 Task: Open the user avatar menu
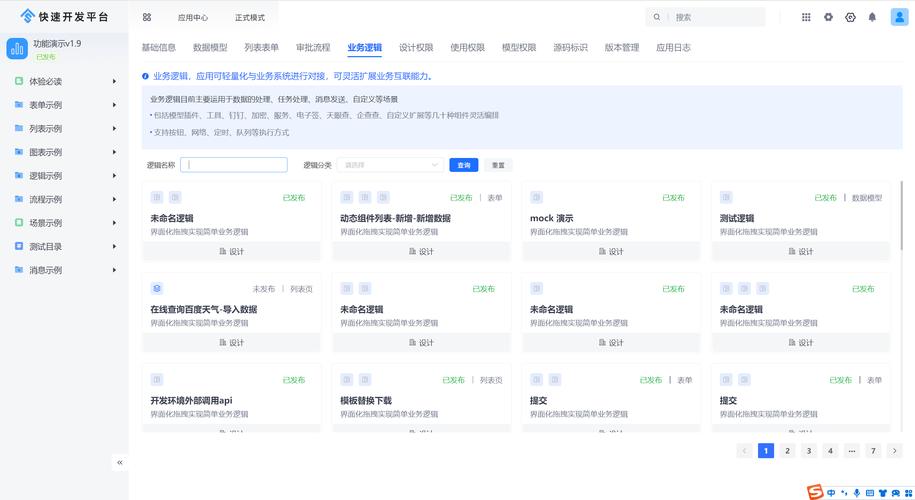(x=899, y=17)
